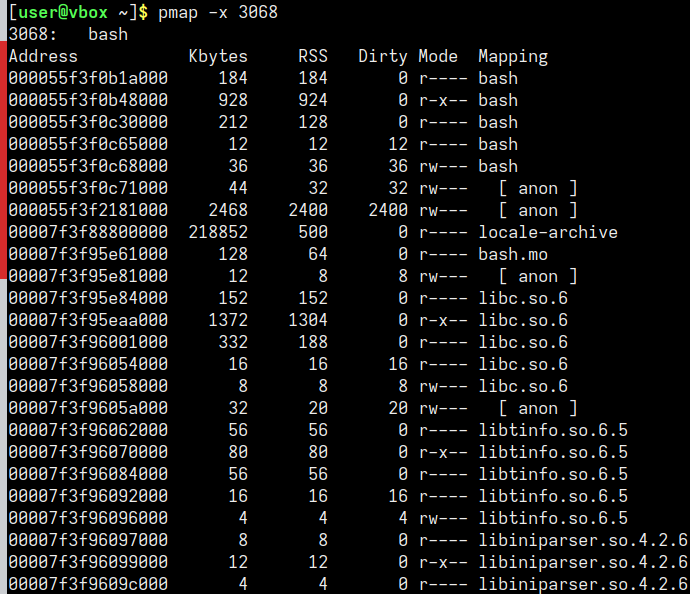Click the Kbytes column header
The width and height of the screenshot is (690, 594).
218,56
